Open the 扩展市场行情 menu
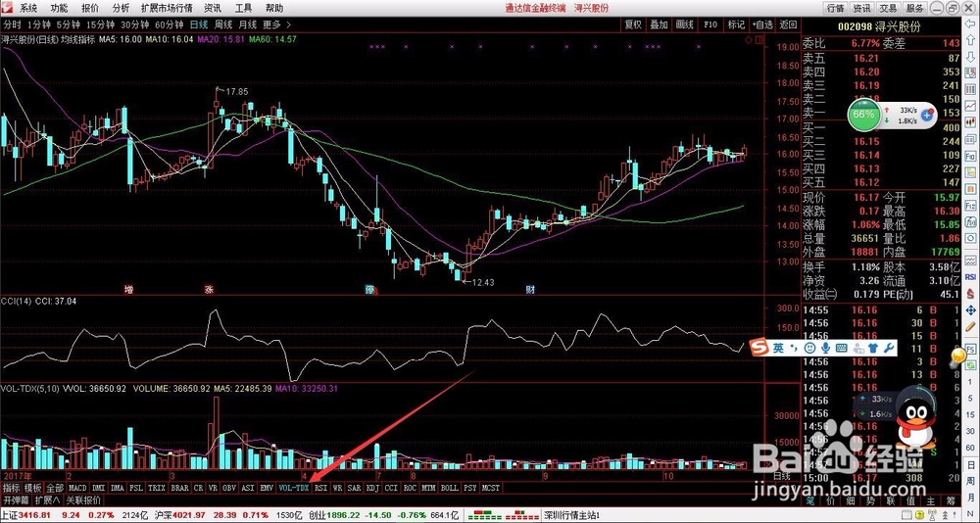The image size is (980, 523). pyautogui.click(x=167, y=8)
